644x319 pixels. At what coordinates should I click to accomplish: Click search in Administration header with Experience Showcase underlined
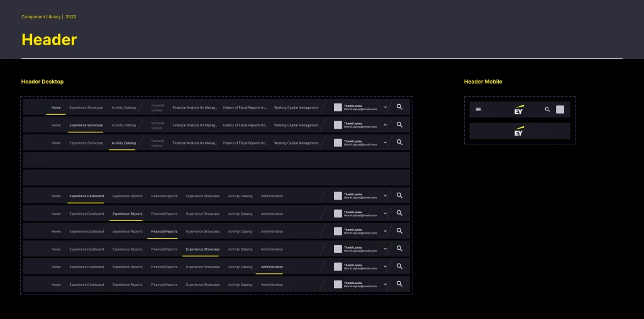[x=399, y=249]
